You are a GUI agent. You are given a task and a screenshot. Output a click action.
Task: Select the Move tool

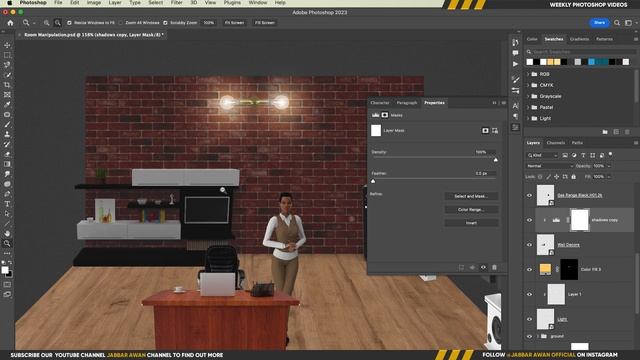(7, 45)
